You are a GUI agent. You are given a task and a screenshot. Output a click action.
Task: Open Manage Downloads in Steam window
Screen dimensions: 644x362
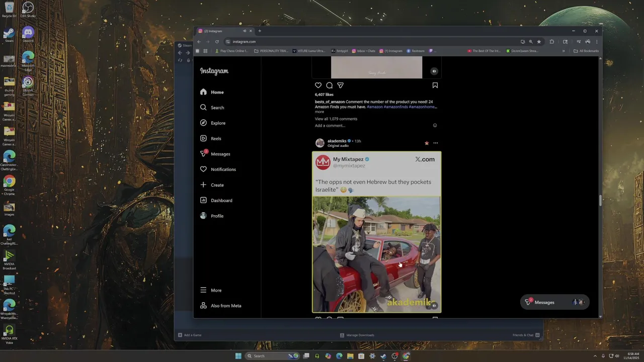point(357,335)
